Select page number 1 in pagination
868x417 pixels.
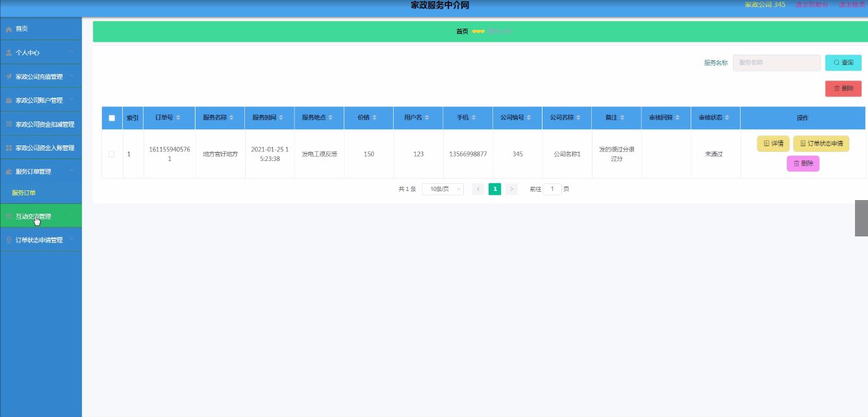[x=495, y=189]
